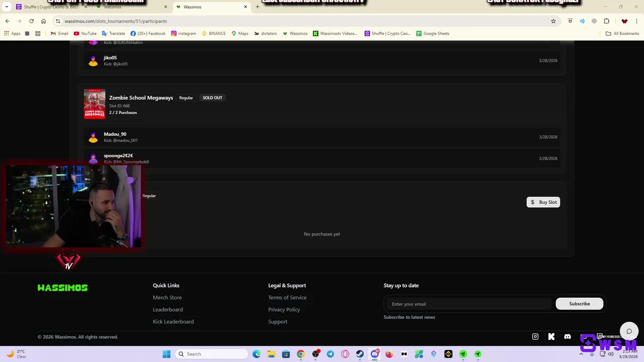Select participant row jiko05
Screen dimensions: 644x362
(322, 60)
